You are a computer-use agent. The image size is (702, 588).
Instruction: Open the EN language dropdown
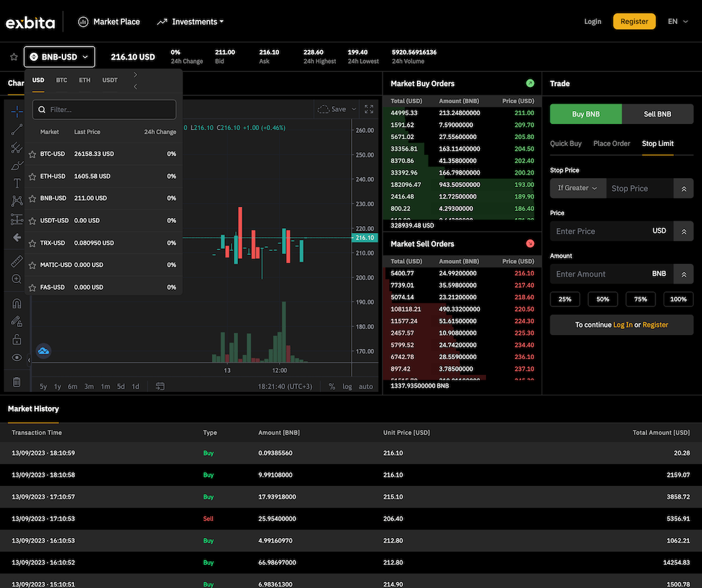[x=677, y=21]
